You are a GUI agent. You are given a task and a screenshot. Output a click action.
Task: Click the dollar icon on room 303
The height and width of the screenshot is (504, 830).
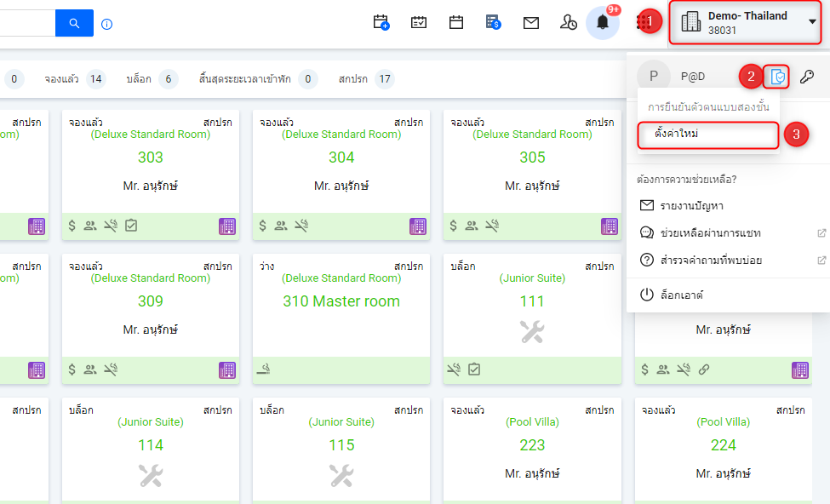tap(72, 226)
